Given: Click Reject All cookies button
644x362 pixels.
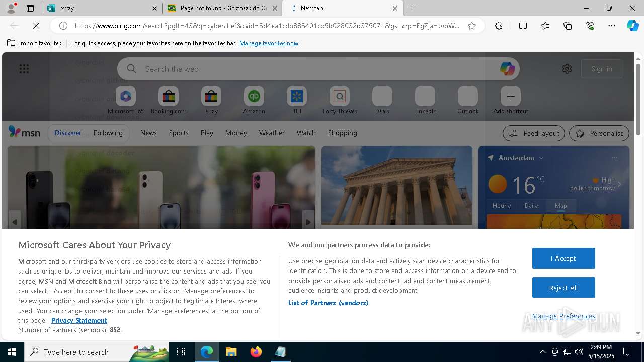Looking at the screenshot, I should (563, 288).
